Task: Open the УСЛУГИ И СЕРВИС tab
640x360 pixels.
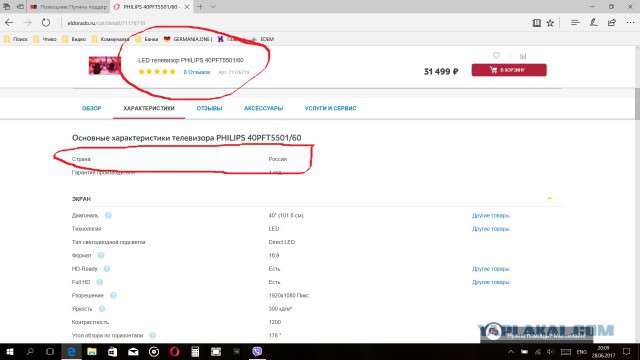Action: click(x=330, y=108)
